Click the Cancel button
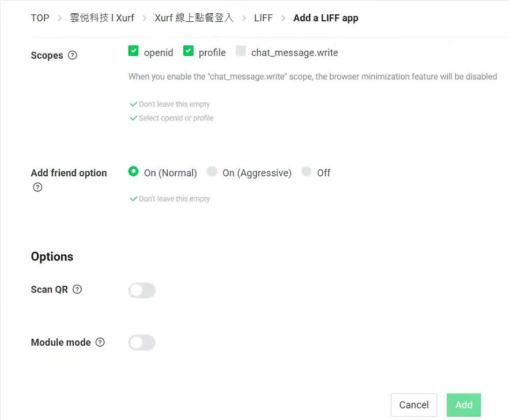Screen dimensions: 509x420 tap(414, 405)
